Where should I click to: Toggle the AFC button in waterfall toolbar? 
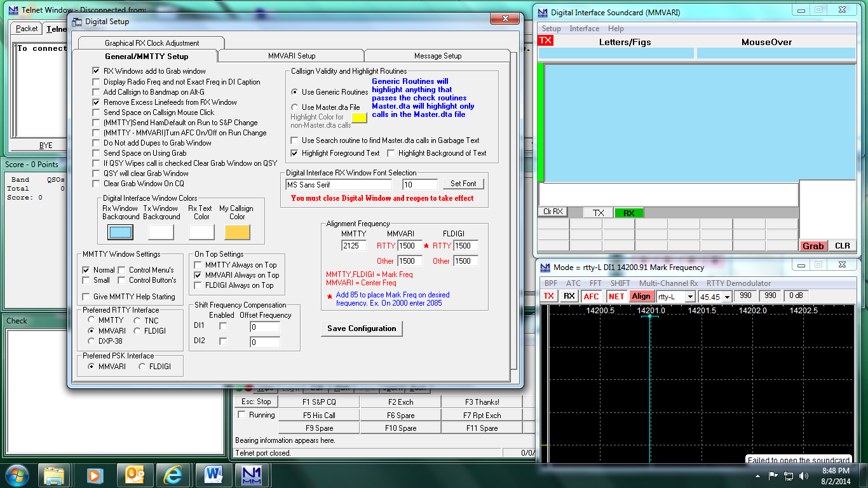[591, 296]
